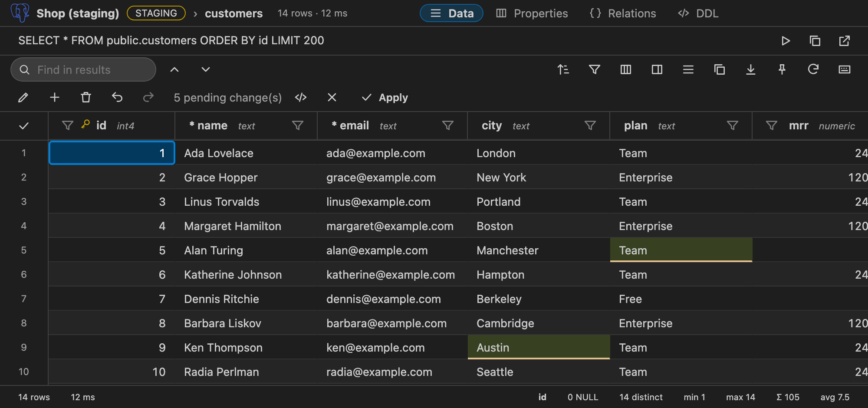Open filter on email column
The height and width of the screenshot is (408, 868).
(448, 125)
